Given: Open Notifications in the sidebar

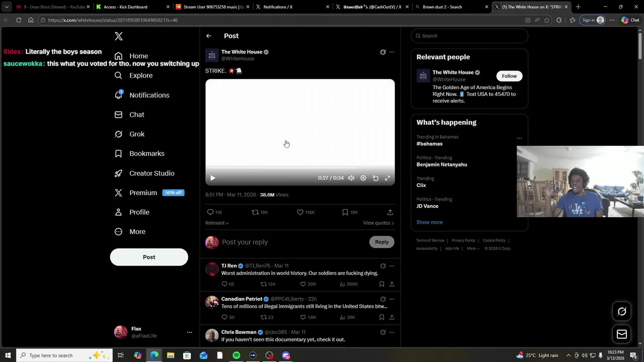Looking at the screenshot, I should 142,95.
